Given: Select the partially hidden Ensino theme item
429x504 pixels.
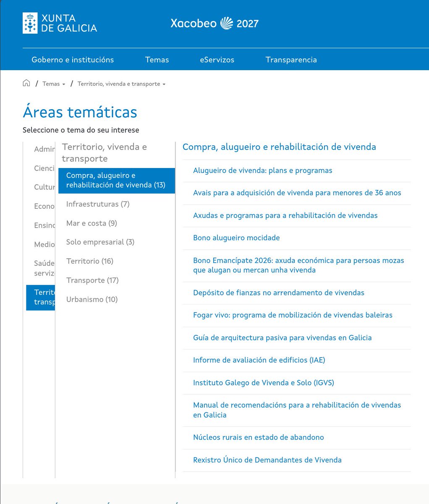Looking at the screenshot, I should [44, 226].
